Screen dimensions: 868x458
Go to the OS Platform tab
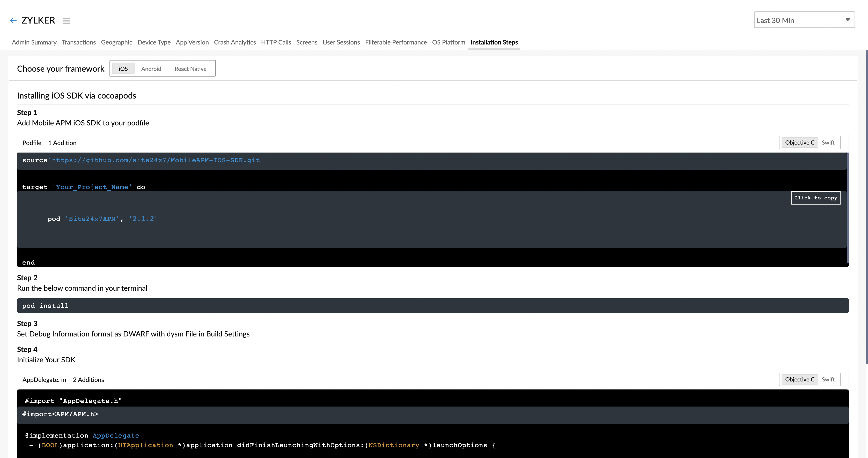coord(448,42)
